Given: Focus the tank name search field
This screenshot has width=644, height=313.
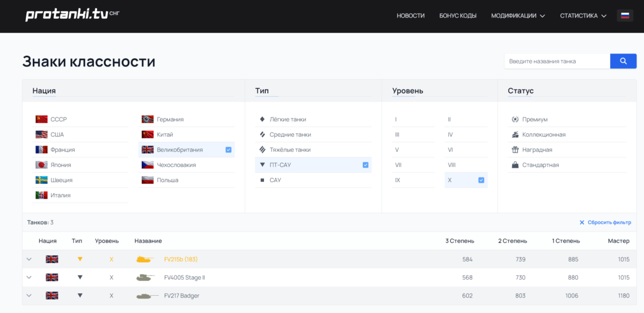Looking at the screenshot, I should point(557,61).
